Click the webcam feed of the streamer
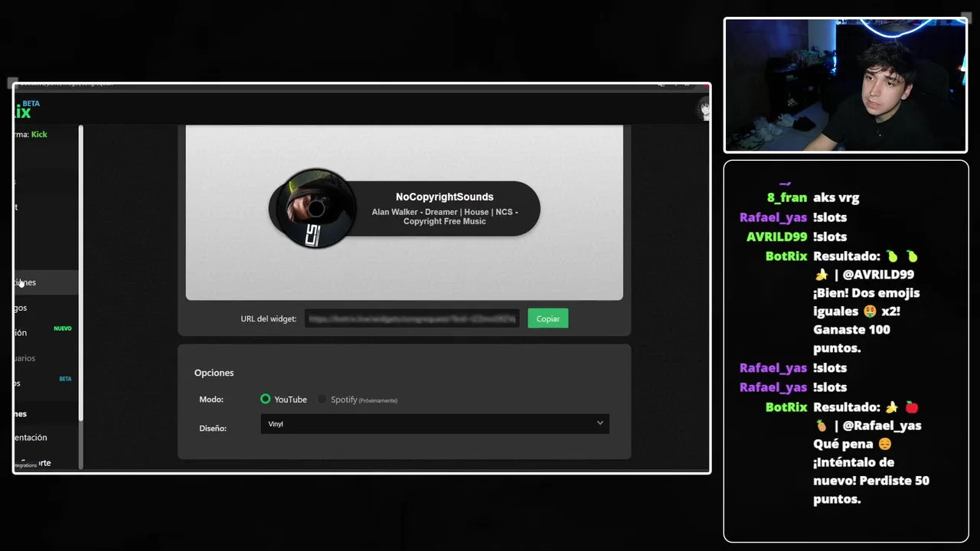This screenshot has height=551, width=980. 845,85
